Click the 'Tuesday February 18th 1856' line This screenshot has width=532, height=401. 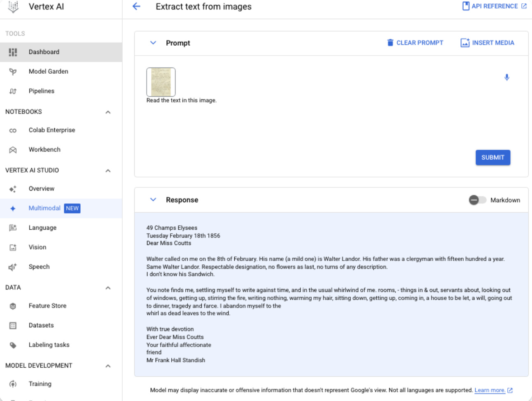(x=183, y=236)
